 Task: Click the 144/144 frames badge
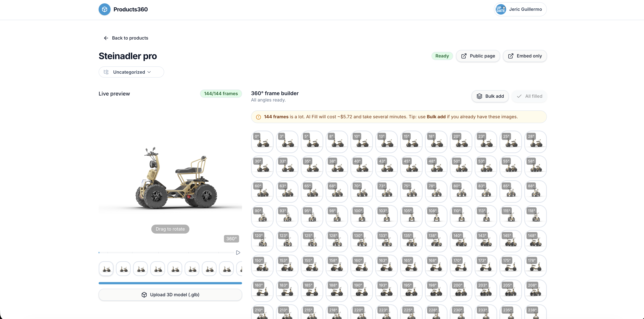tap(221, 94)
